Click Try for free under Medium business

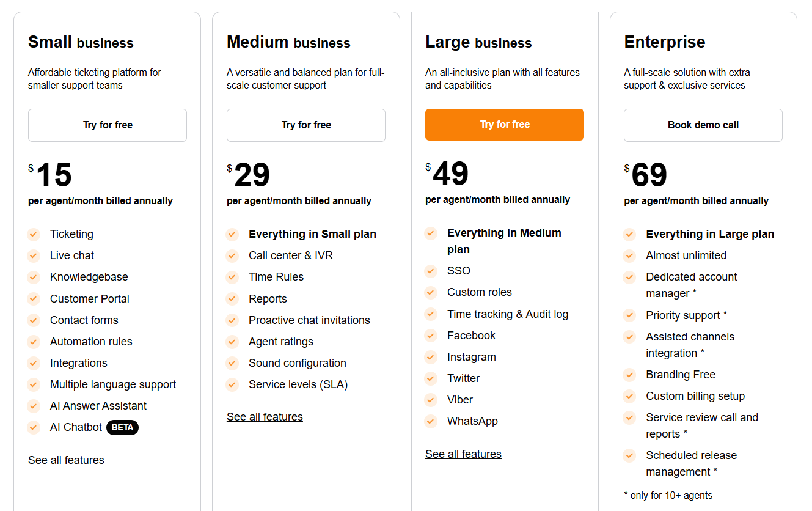306,125
